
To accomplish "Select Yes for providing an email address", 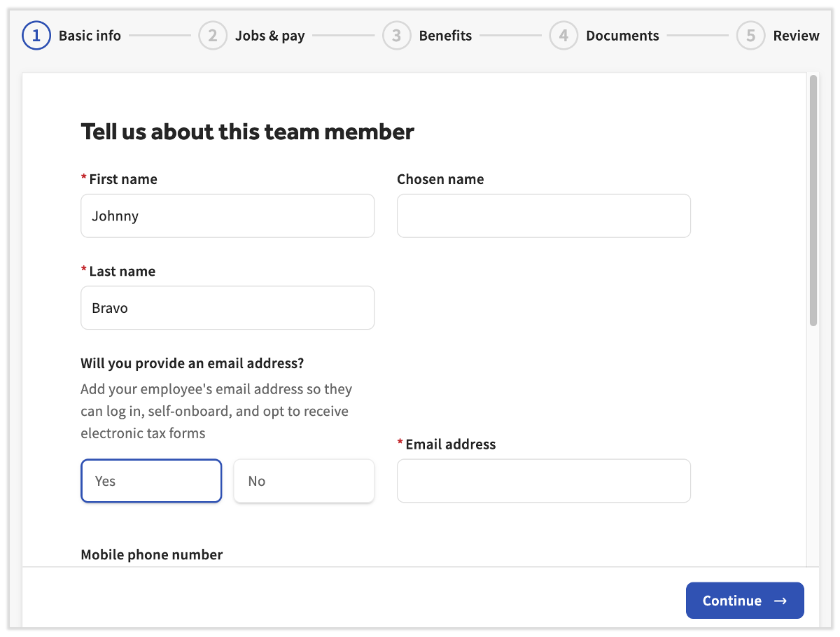I will 151,481.
